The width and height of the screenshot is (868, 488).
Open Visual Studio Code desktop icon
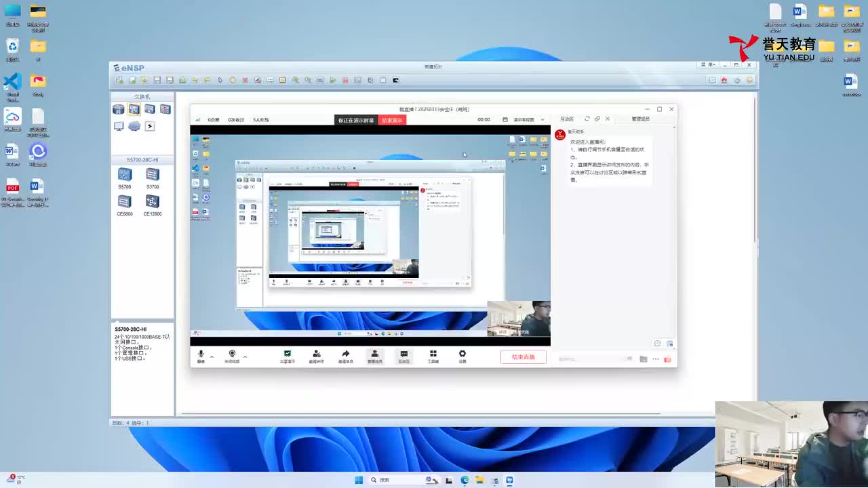click(x=12, y=87)
